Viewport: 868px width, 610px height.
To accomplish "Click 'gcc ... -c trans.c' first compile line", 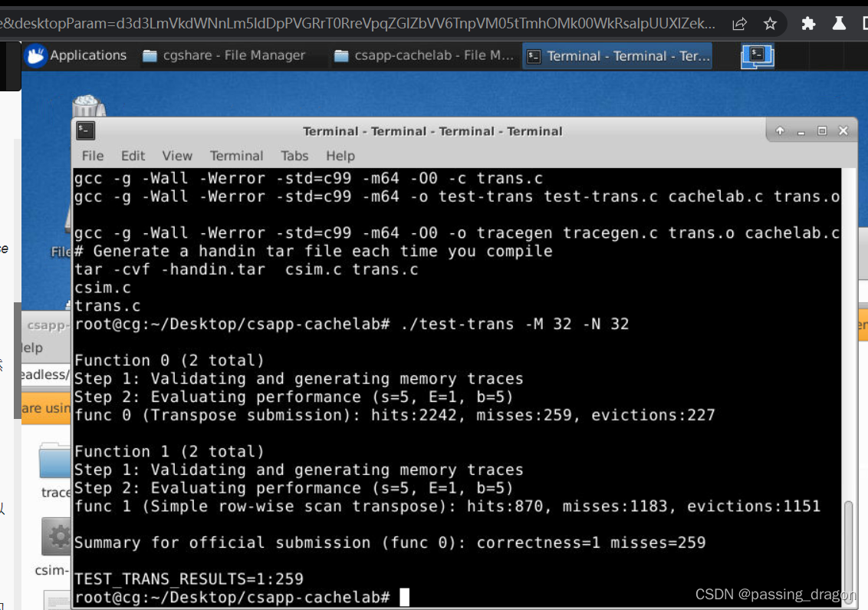I will 308,179.
